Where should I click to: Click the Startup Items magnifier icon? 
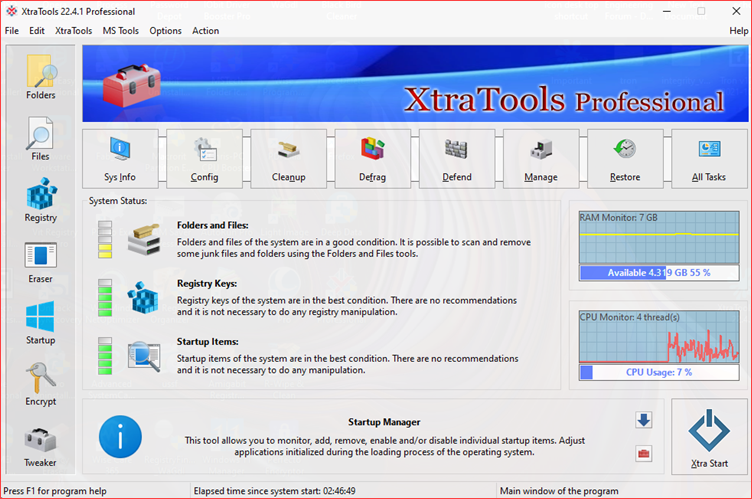coord(144,356)
